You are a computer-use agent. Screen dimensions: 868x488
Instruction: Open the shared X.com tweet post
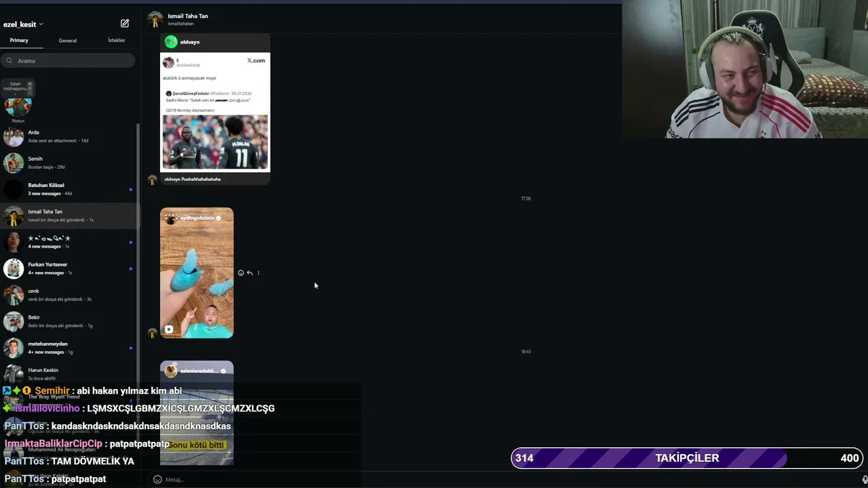(215, 112)
